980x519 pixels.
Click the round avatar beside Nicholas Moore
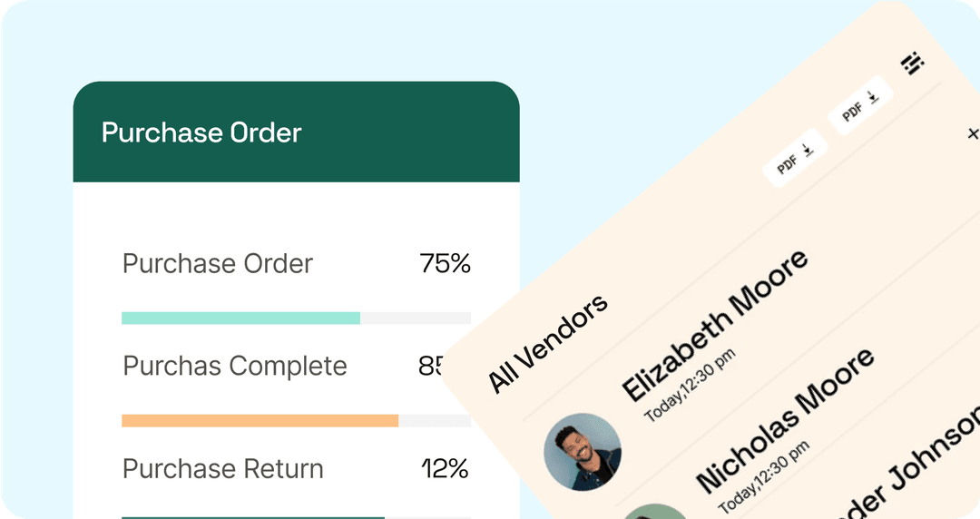pos(583,452)
